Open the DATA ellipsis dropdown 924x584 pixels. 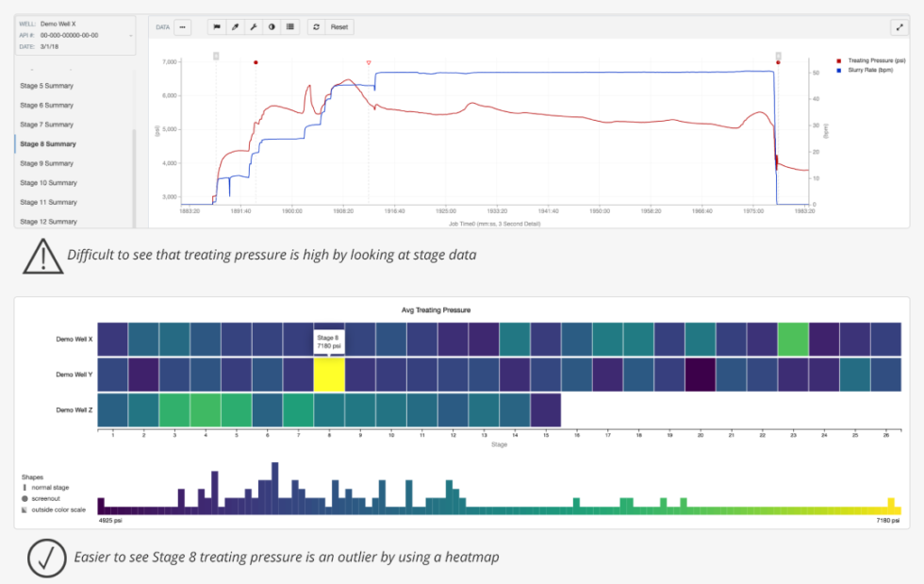tap(184, 26)
